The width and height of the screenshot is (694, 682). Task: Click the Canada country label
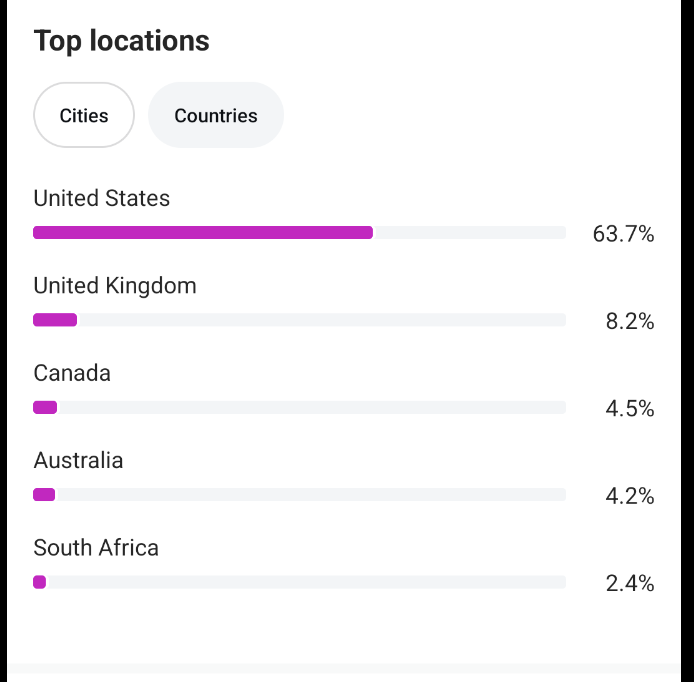coord(72,373)
